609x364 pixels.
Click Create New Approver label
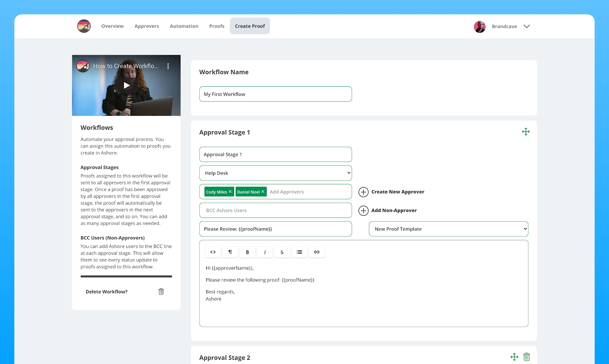[398, 192]
